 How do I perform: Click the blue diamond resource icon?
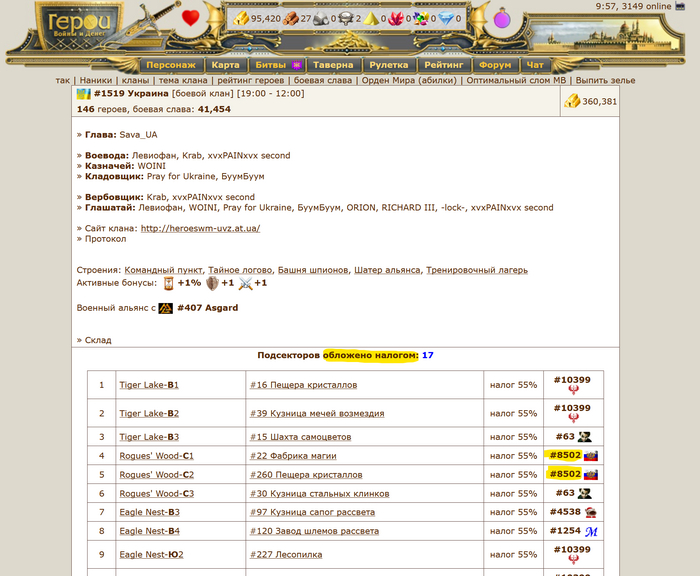pos(445,18)
